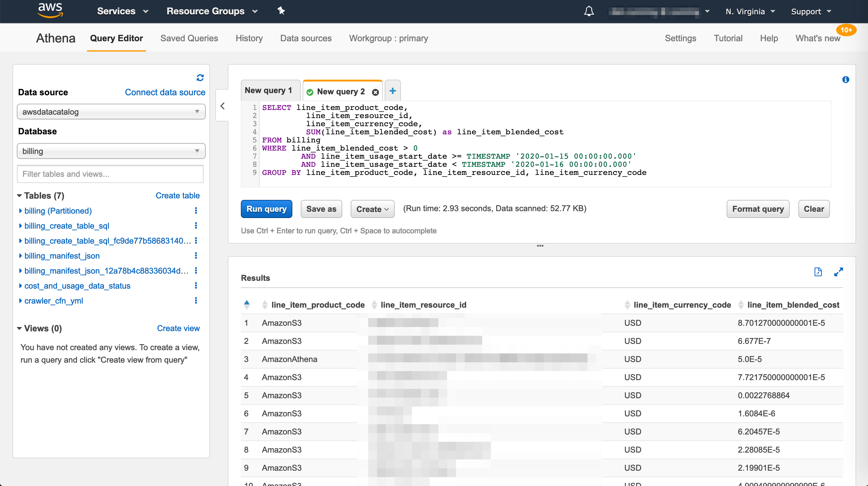Screen dimensions: 868x486
Task: Download results as file icon
Action: click(x=818, y=272)
